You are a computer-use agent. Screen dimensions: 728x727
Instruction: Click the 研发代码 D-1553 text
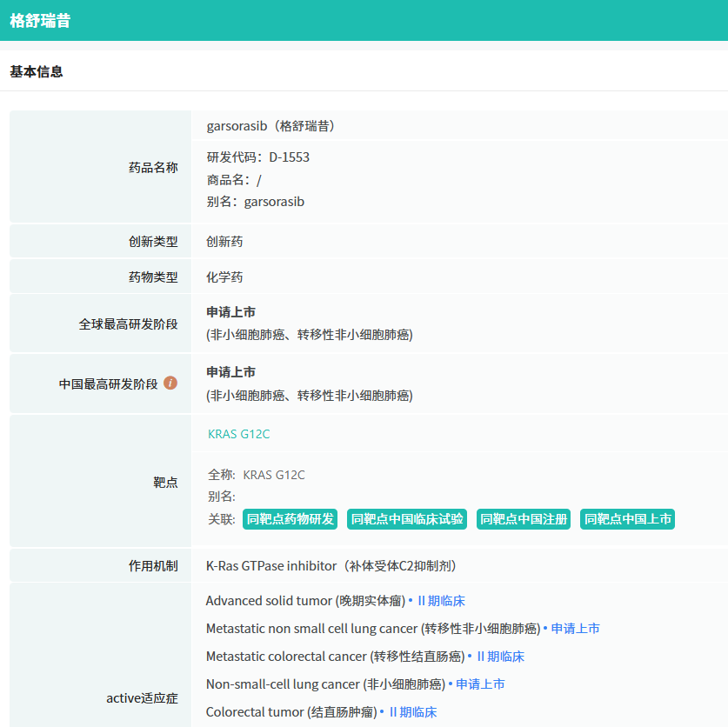(x=258, y=157)
